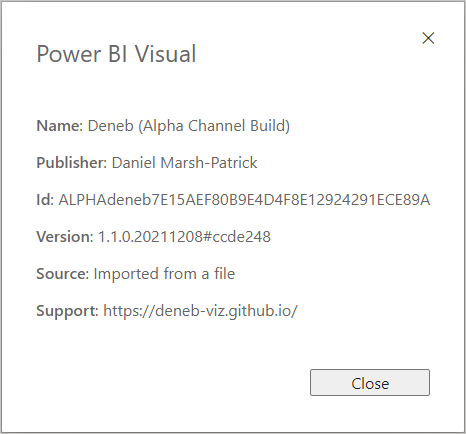Click the bold Source label
The height and width of the screenshot is (434, 466).
pyautogui.click(x=63, y=274)
